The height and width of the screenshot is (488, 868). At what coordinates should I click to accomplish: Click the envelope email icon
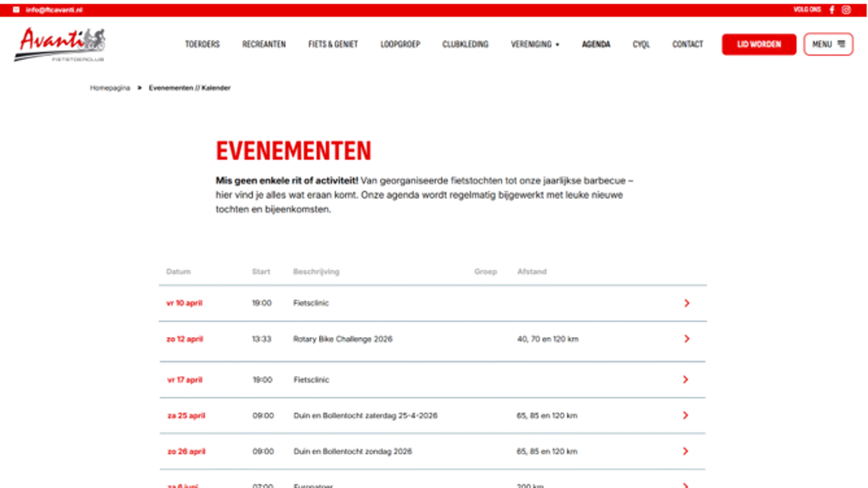pos(16,9)
